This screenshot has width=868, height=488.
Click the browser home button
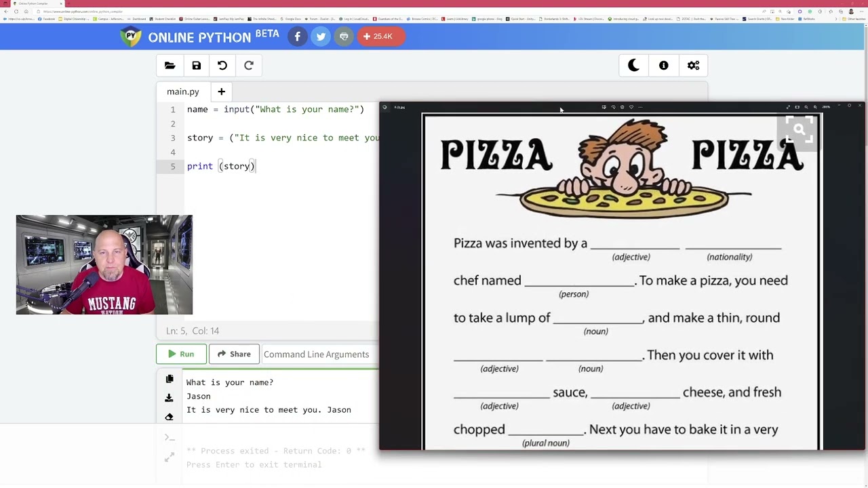tap(26, 12)
